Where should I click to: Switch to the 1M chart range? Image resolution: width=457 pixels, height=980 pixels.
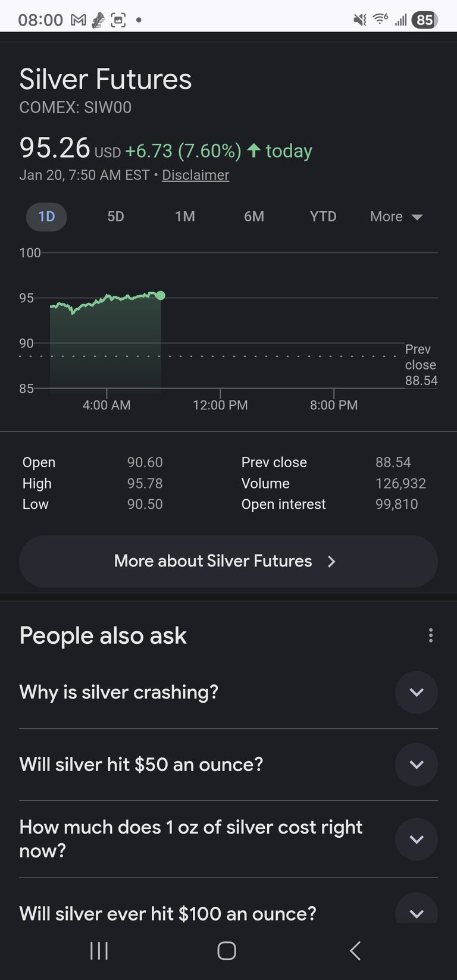pyautogui.click(x=185, y=217)
